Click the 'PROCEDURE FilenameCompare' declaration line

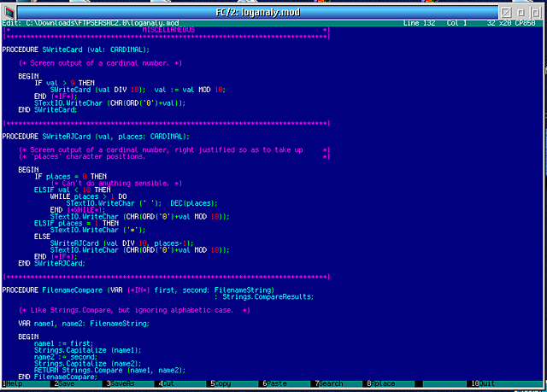138,290
